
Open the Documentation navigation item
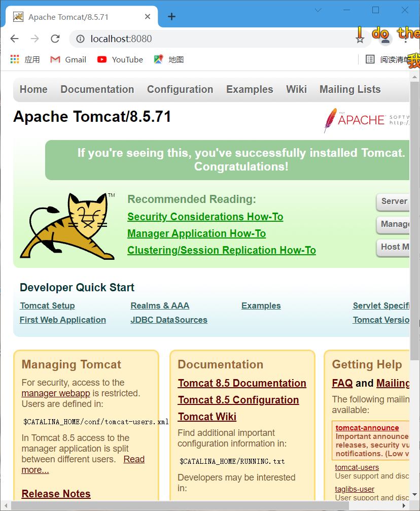coord(97,89)
